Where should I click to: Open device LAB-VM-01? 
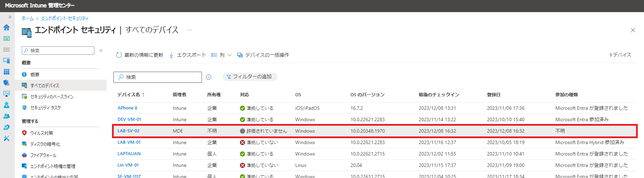pyautogui.click(x=129, y=142)
